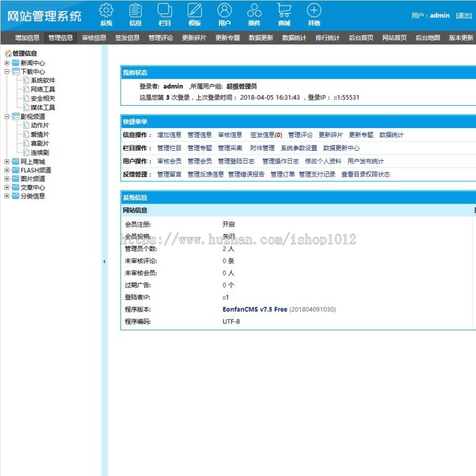The width and height of the screenshot is (476, 476).
Task: Open the 管理订单 link
Action: (282, 174)
